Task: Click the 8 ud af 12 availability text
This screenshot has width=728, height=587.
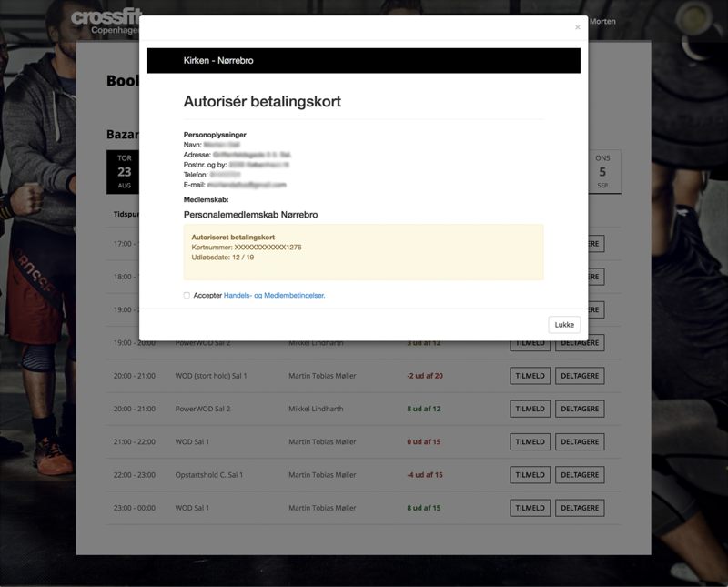Action: [424, 409]
